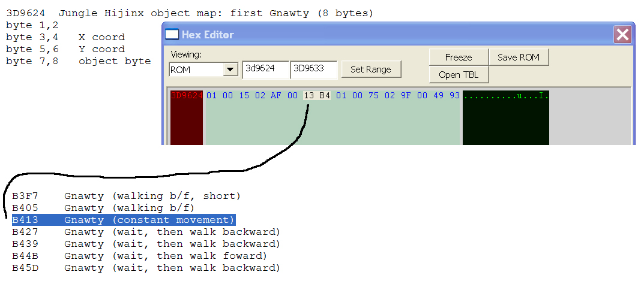Click the end address field 3D9633
This screenshot has width=644, height=284.
point(313,70)
